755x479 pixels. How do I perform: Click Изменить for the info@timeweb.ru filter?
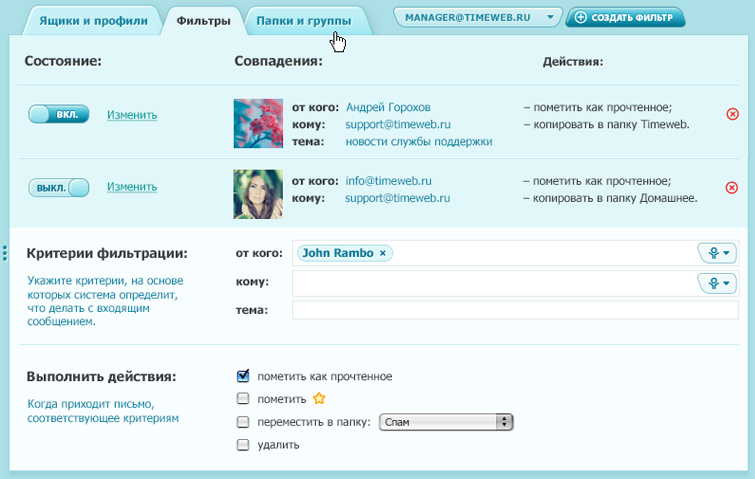click(x=132, y=186)
